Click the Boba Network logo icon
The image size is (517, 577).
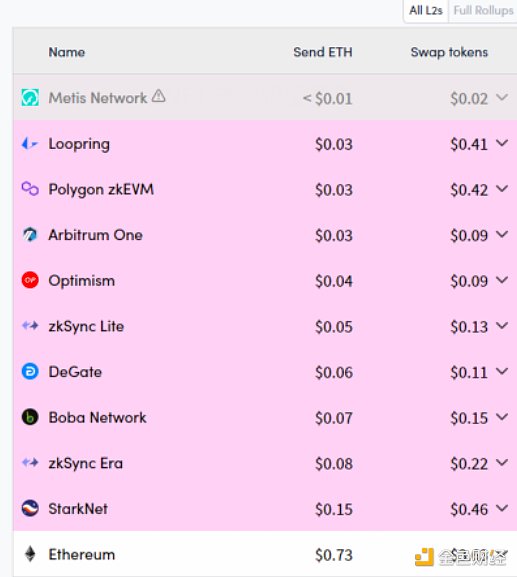[30, 417]
